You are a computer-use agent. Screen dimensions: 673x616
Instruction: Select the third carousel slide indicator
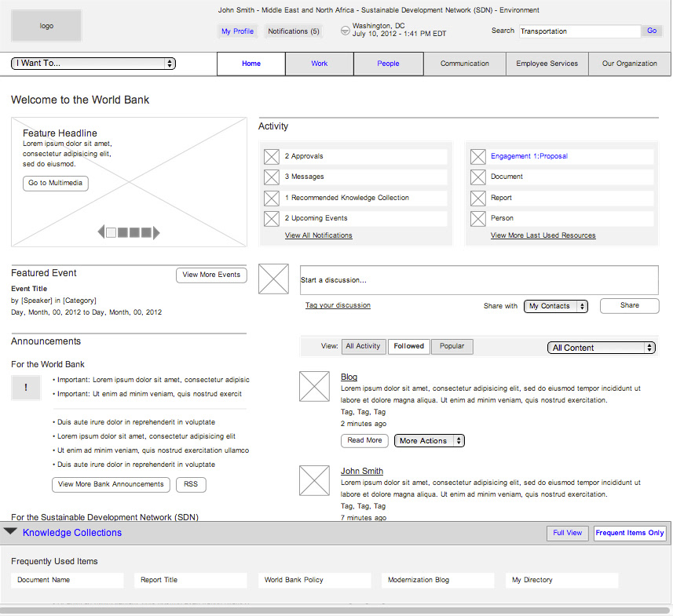click(x=134, y=232)
